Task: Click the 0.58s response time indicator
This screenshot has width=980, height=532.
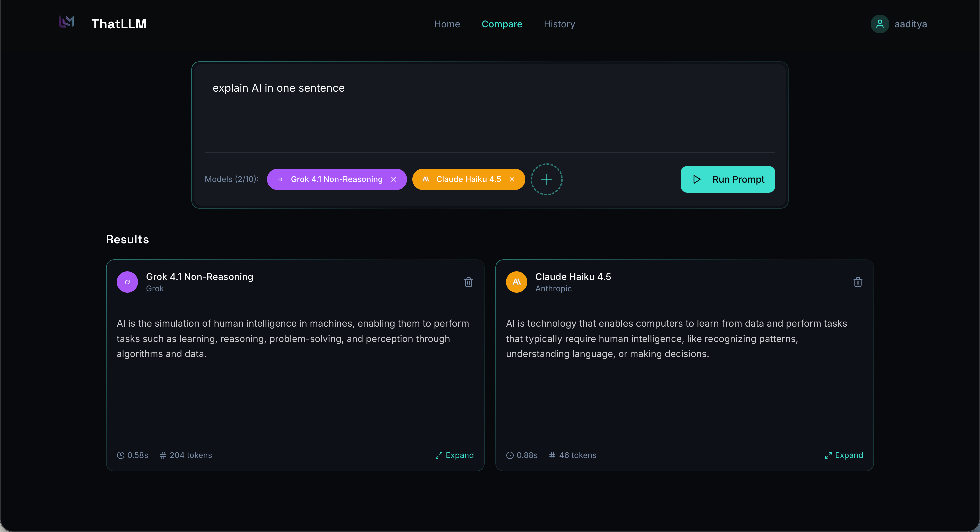Action: click(133, 455)
